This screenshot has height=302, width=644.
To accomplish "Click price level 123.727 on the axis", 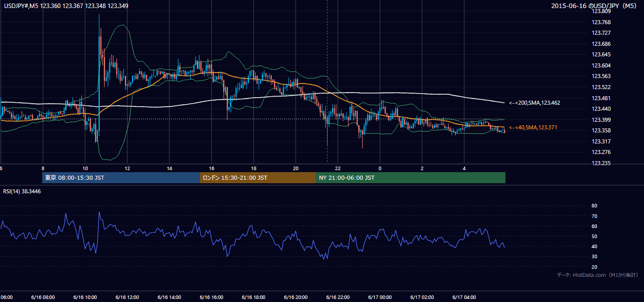I will coord(601,33).
